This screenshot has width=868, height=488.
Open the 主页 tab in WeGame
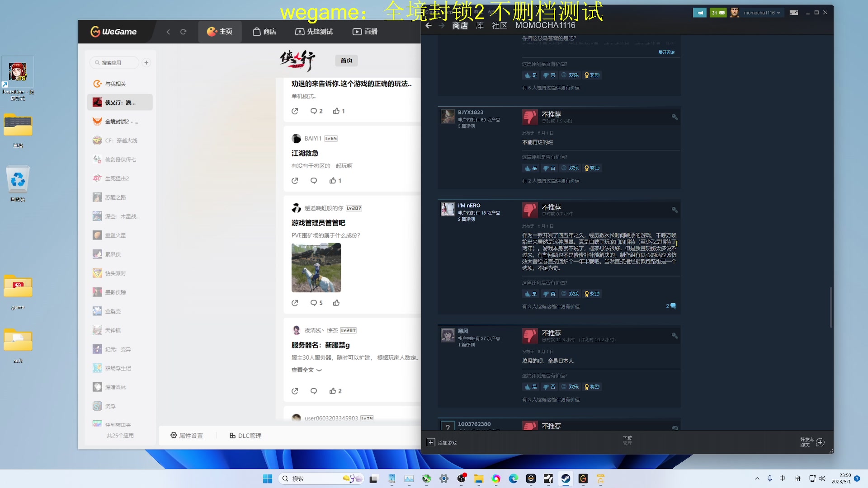[x=220, y=32]
